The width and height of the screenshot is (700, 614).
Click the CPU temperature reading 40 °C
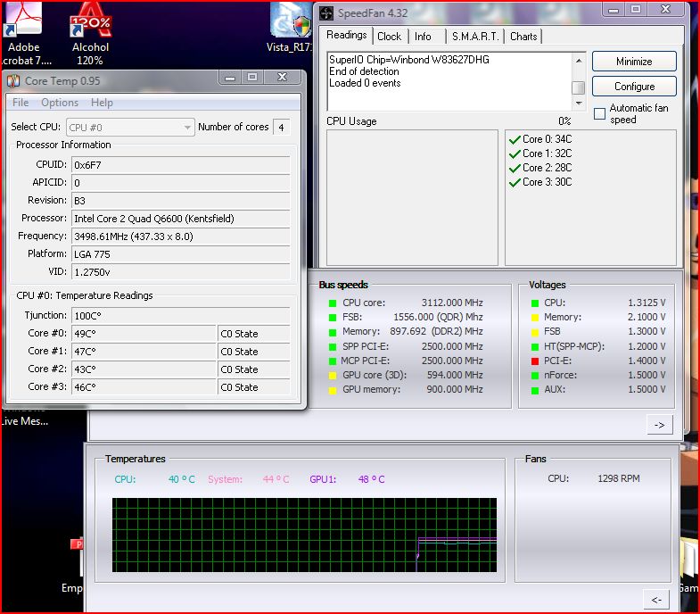click(181, 479)
